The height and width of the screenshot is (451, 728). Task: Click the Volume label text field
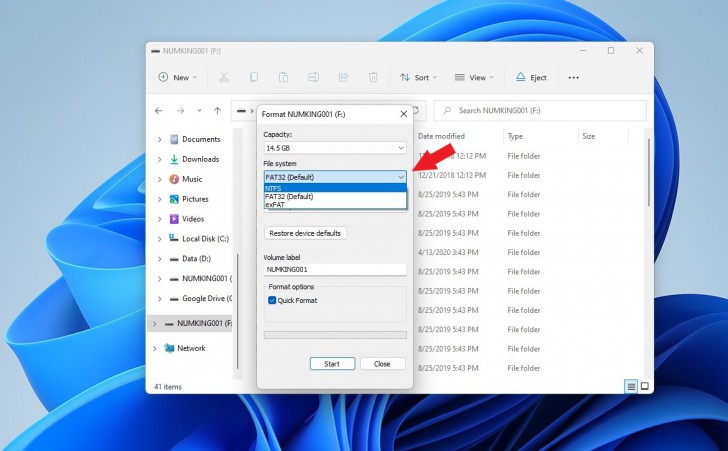[x=335, y=269]
